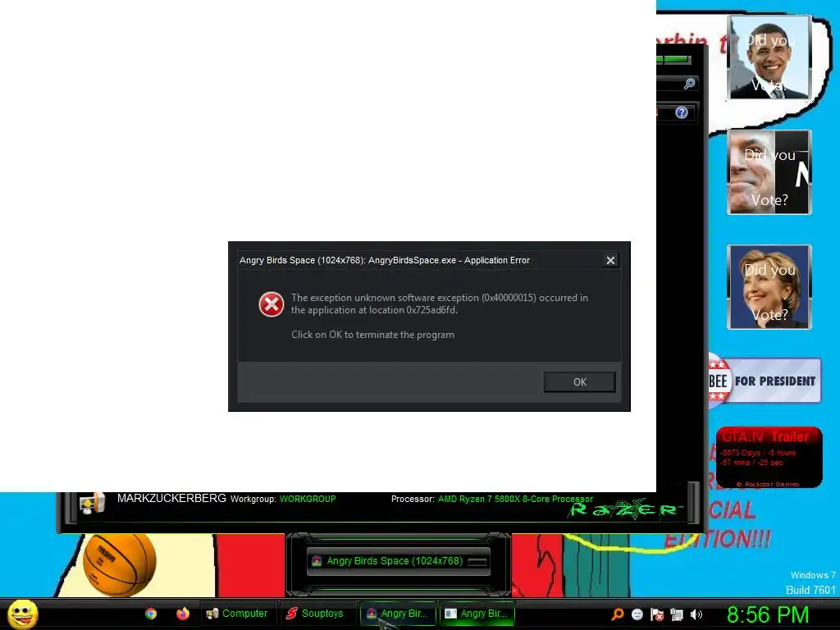The width and height of the screenshot is (840, 630).
Task: Select second Angry Bir... taskbar button
Action: pos(477,614)
